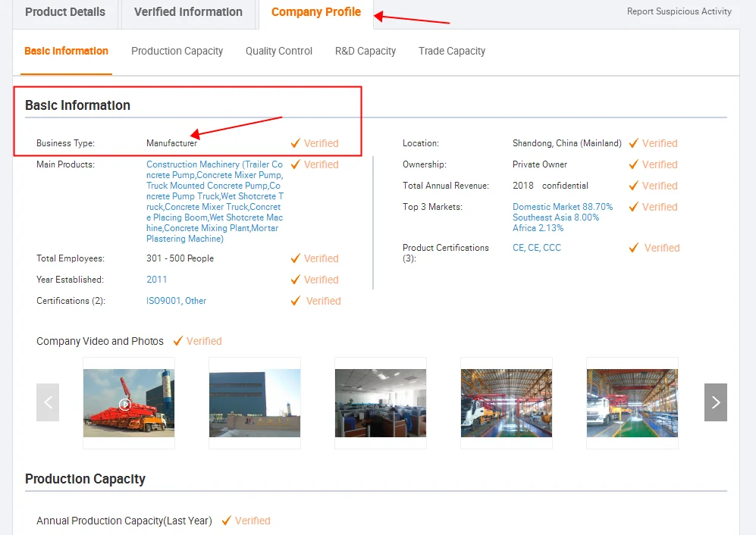Image resolution: width=756 pixels, height=535 pixels.
Task: Open the CE, CE, CCC product certifications link
Action: 536,248
